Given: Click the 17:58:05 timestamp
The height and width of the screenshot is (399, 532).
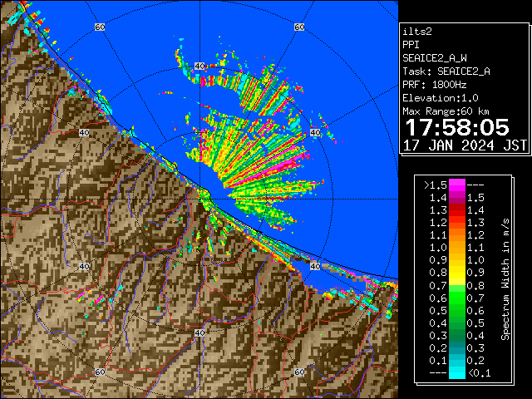Looking at the screenshot, I should pyautogui.click(x=457, y=127).
